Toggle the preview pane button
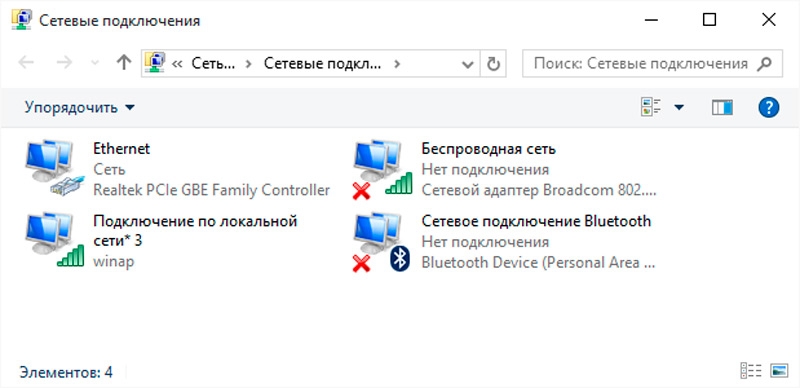800x388 pixels. pos(722,107)
